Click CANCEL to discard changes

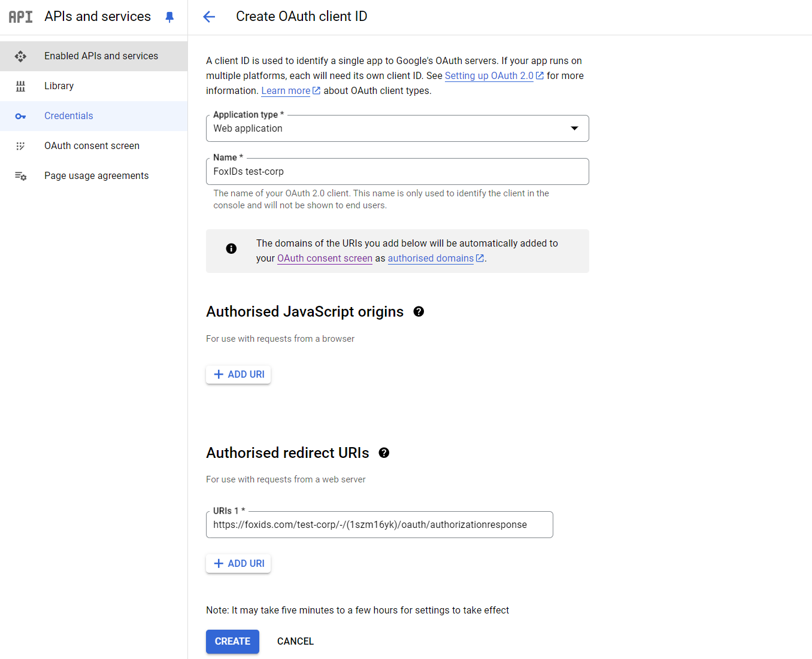point(295,641)
